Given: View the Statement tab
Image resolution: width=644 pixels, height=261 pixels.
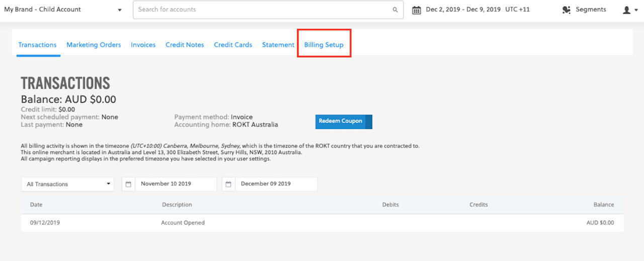Looking at the screenshot, I should click(x=278, y=45).
